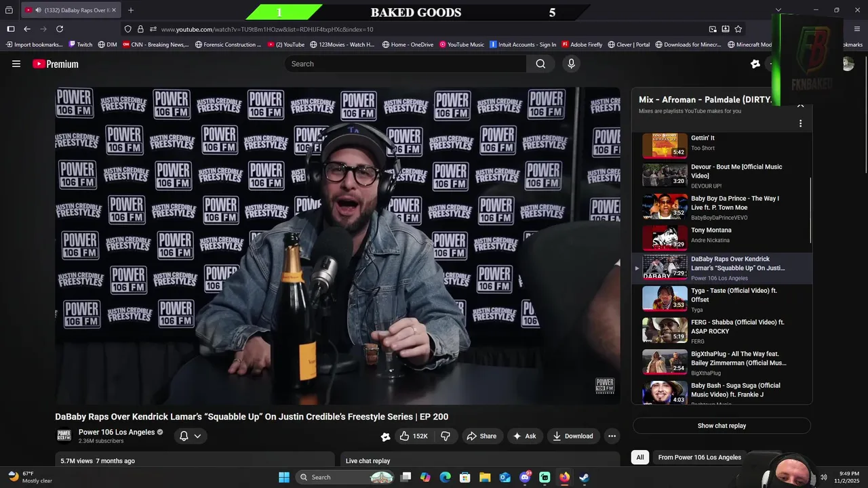Viewport: 868px width, 488px height.
Task: Open File Explorer from taskbar
Action: click(486, 477)
